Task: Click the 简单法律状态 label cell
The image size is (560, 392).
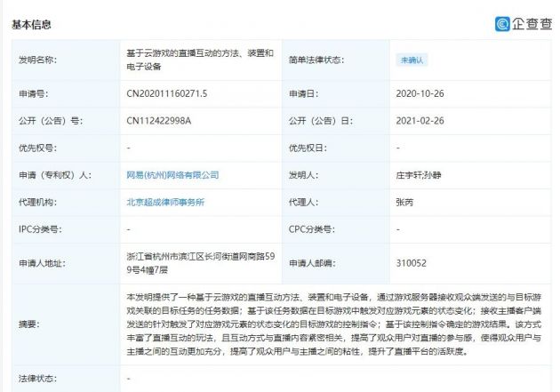Action: click(336, 60)
